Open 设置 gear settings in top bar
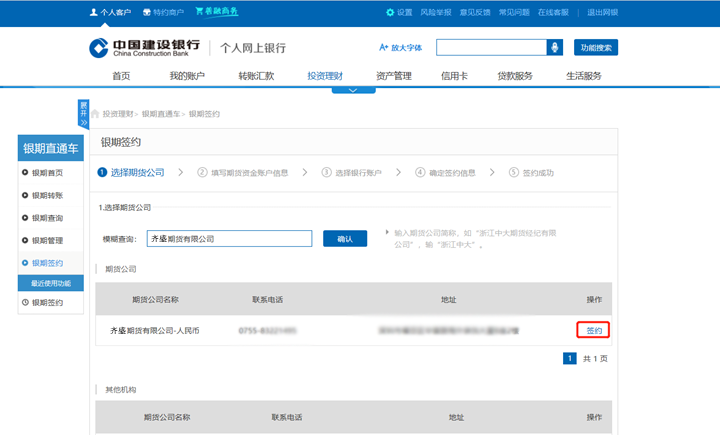Image resolution: width=720 pixels, height=435 pixels. 390,12
